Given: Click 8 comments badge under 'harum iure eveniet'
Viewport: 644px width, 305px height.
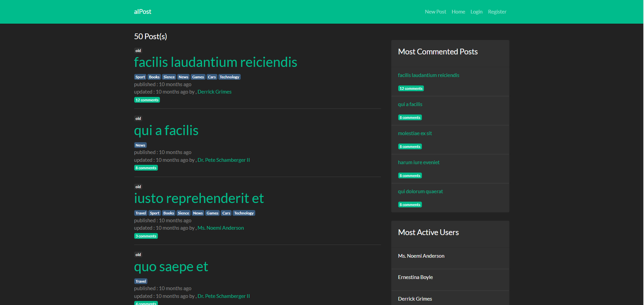Looking at the screenshot, I should pyautogui.click(x=410, y=176).
